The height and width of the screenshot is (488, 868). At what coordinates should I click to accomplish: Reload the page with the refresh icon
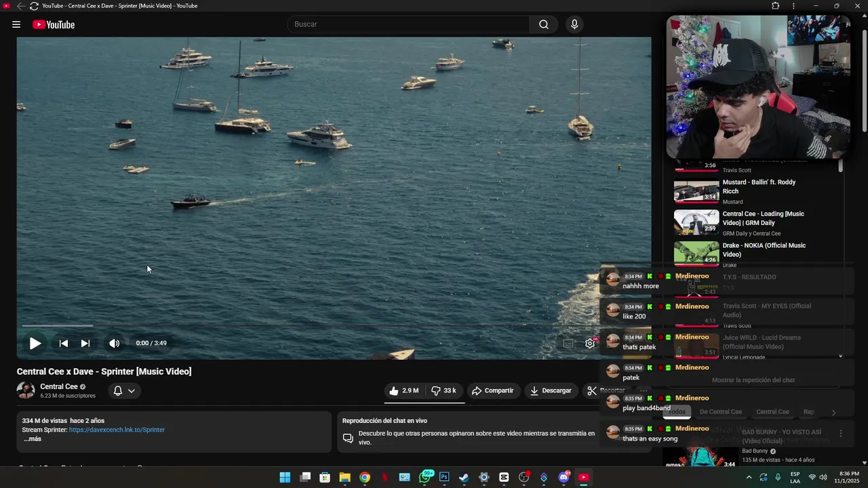point(34,6)
